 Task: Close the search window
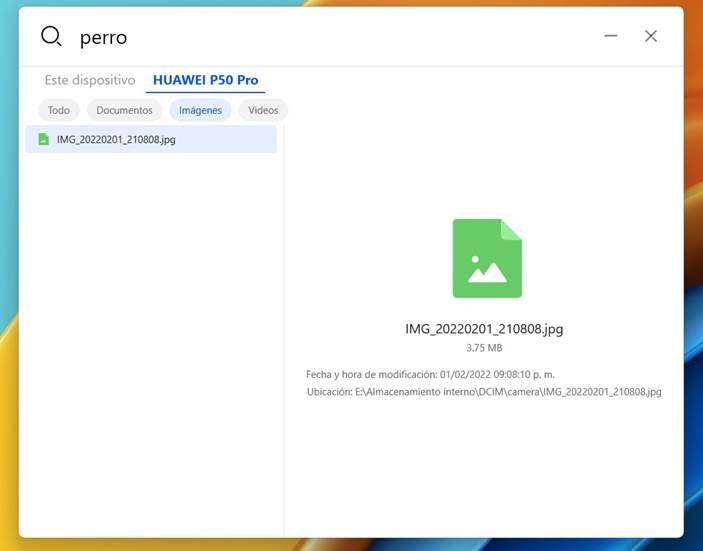click(651, 36)
